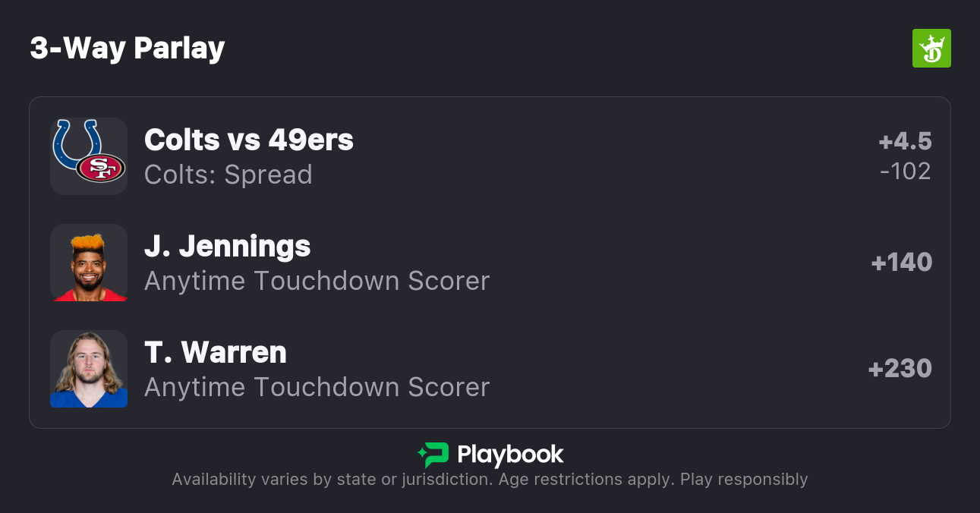Image resolution: width=980 pixels, height=513 pixels.
Task: Open the T. Warren player name
Action: tap(215, 353)
